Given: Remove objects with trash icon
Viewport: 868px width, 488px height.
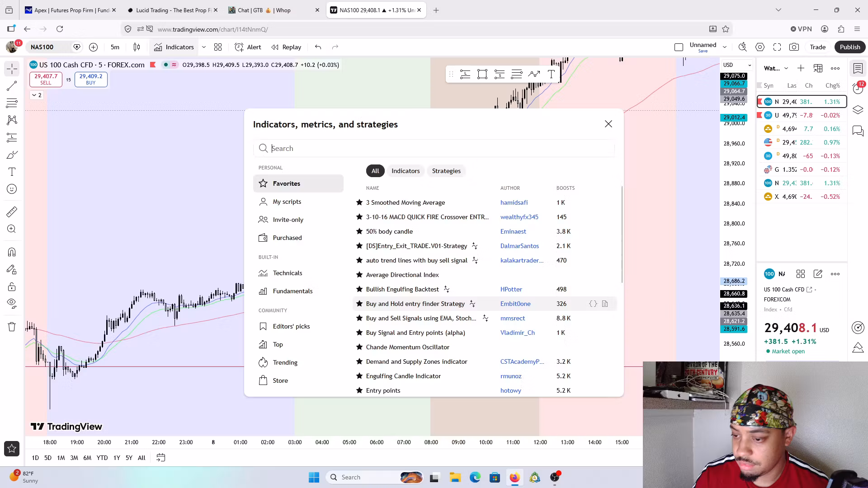Looking at the screenshot, I should [12, 327].
